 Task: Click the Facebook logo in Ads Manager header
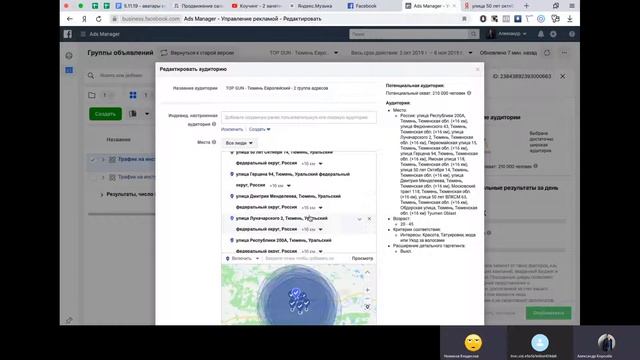[x=68, y=34]
